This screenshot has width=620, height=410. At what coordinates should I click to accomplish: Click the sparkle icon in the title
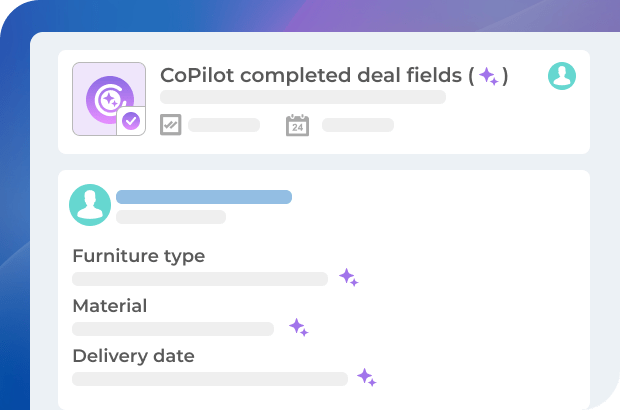[x=488, y=76]
